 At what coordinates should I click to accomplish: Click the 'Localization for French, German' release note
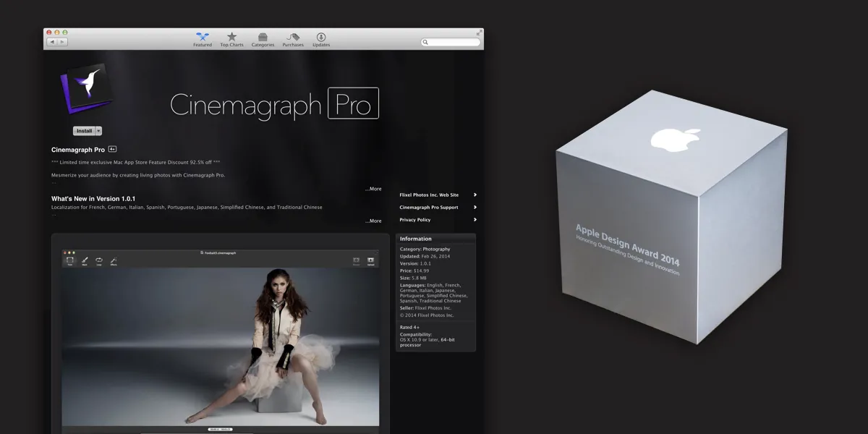pos(187,207)
